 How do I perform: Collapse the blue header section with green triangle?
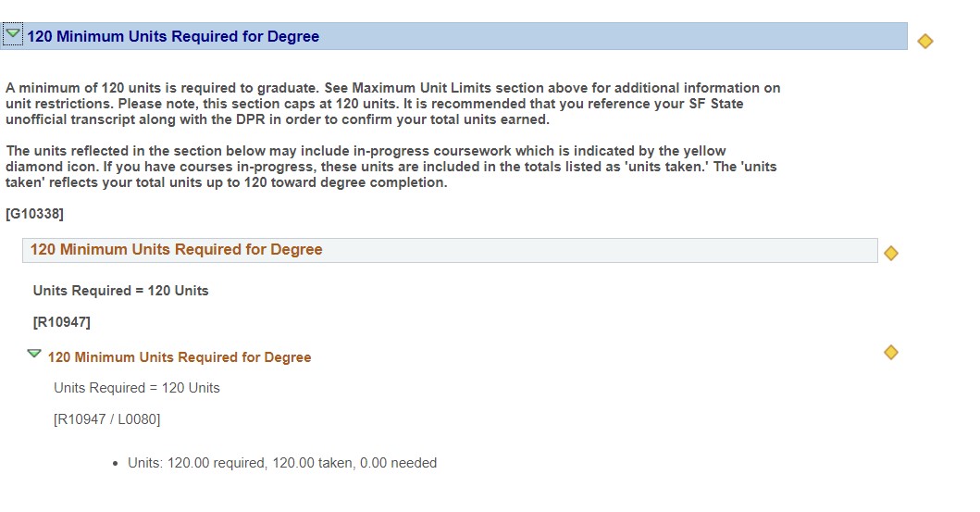coord(13,34)
